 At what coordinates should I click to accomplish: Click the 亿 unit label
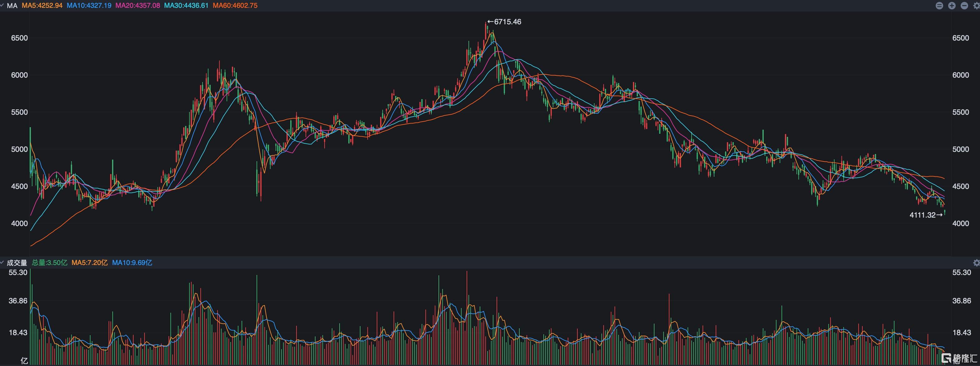tap(24, 361)
